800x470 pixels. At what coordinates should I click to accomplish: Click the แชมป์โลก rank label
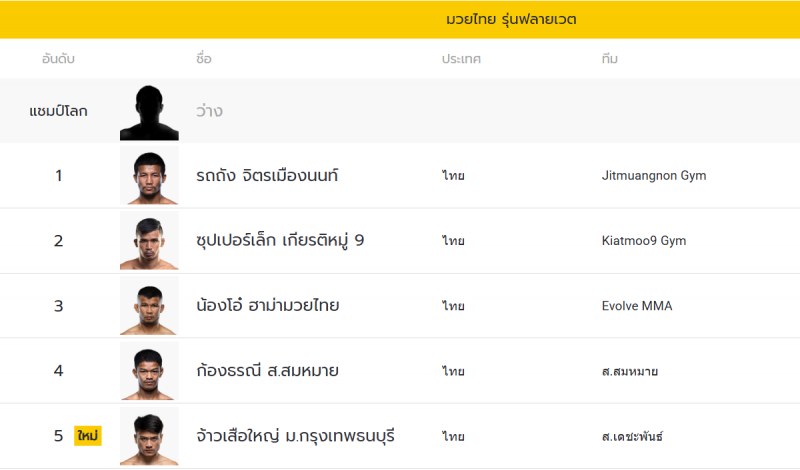click(x=58, y=111)
